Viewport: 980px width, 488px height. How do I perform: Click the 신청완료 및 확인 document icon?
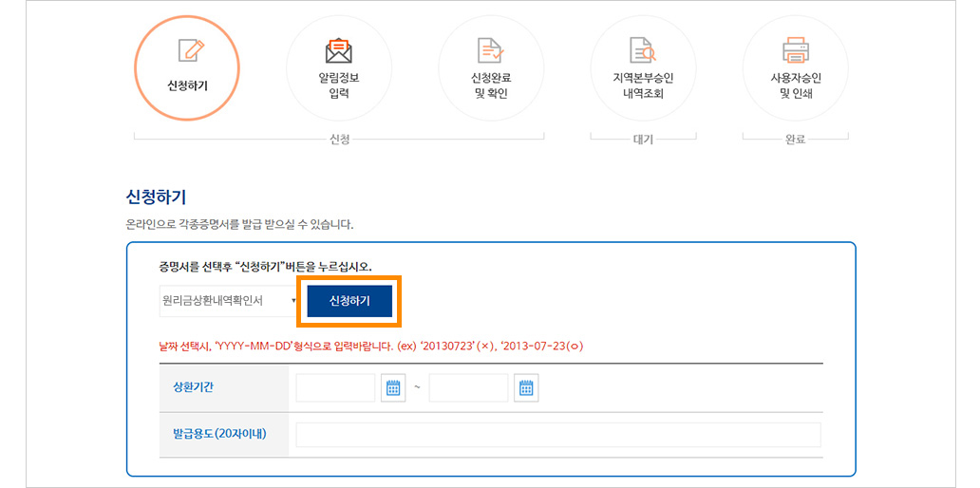pyautogui.click(x=491, y=50)
